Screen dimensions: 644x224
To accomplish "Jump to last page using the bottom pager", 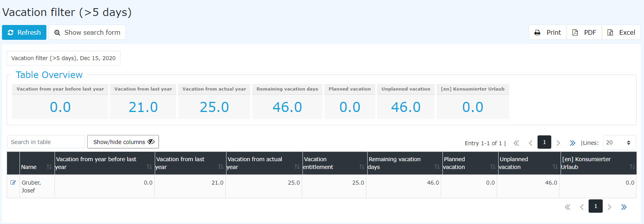I will (624, 207).
